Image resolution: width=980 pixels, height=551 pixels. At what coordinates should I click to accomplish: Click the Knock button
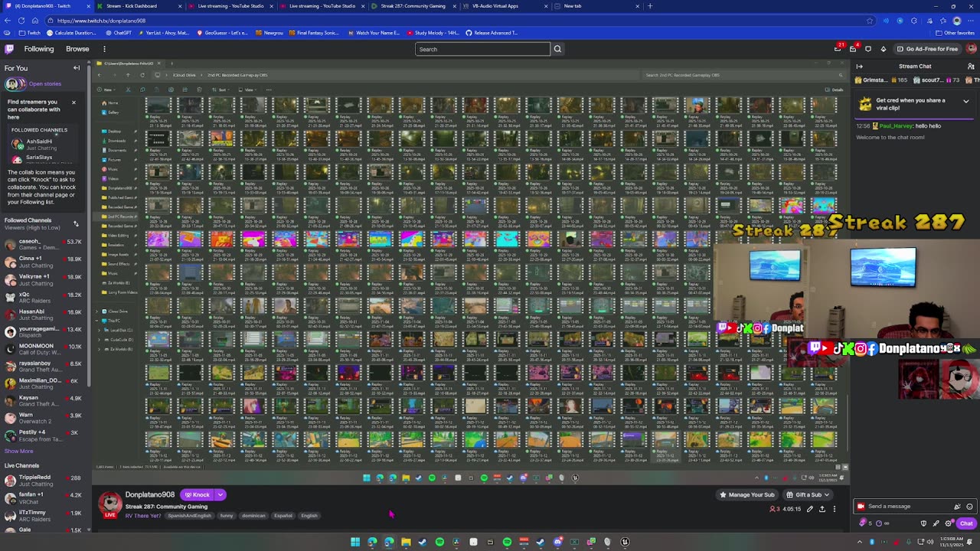197,494
